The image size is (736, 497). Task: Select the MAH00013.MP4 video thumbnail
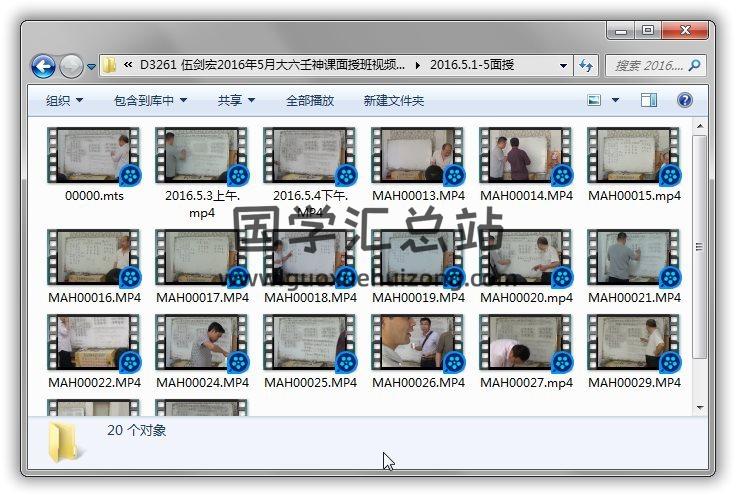418,158
